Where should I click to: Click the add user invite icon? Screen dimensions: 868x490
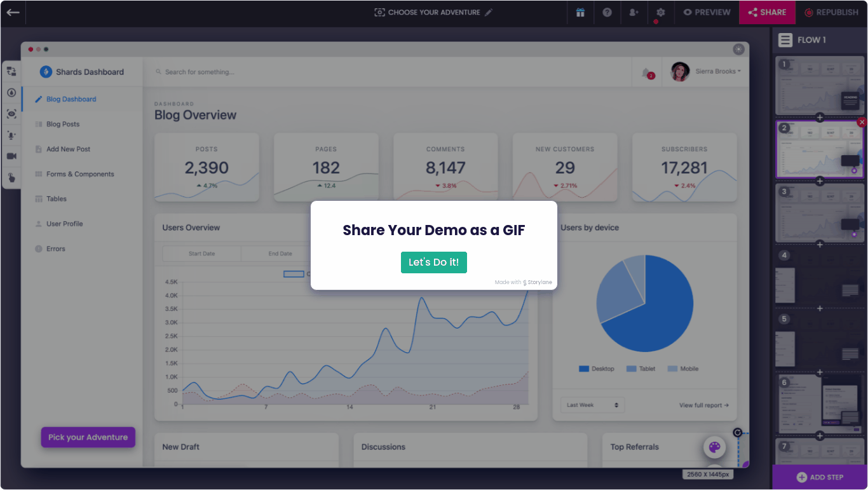(x=634, y=12)
